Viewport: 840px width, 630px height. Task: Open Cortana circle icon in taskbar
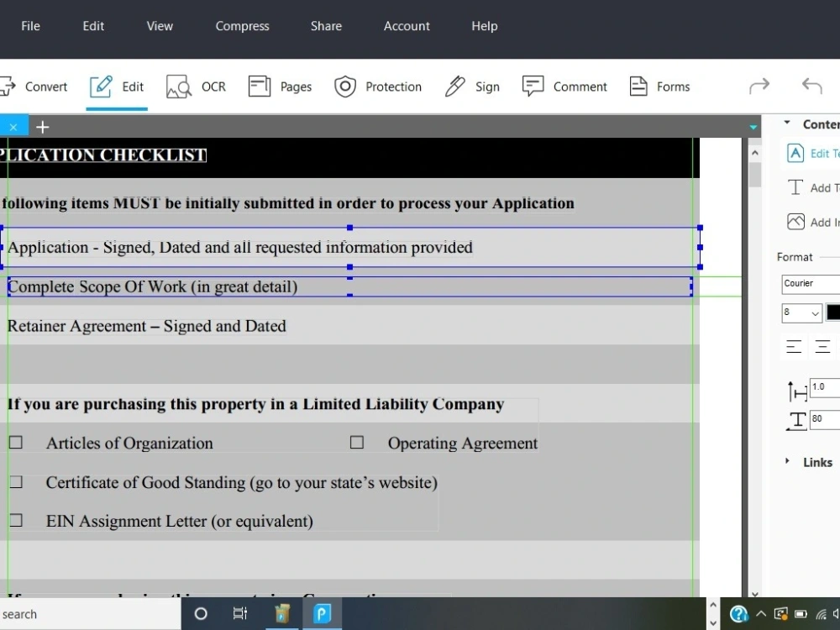[x=201, y=614]
